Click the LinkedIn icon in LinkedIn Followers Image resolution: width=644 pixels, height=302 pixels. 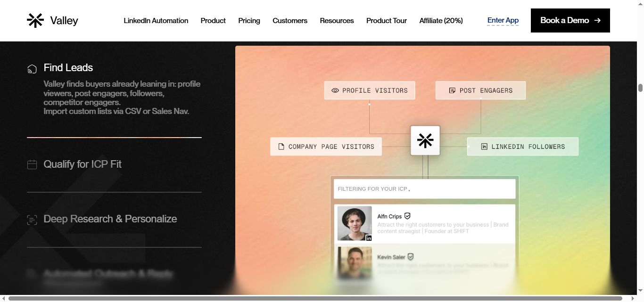coord(484,147)
